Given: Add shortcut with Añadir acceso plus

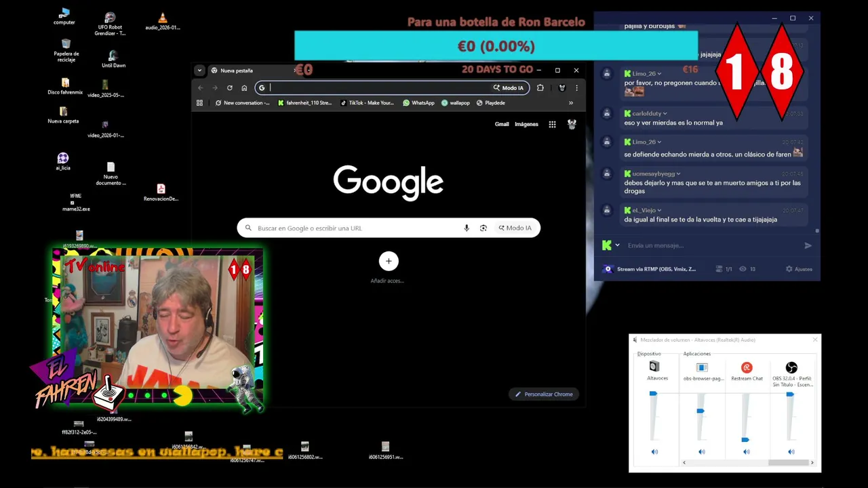Looking at the screenshot, I should tap(389, 261).
